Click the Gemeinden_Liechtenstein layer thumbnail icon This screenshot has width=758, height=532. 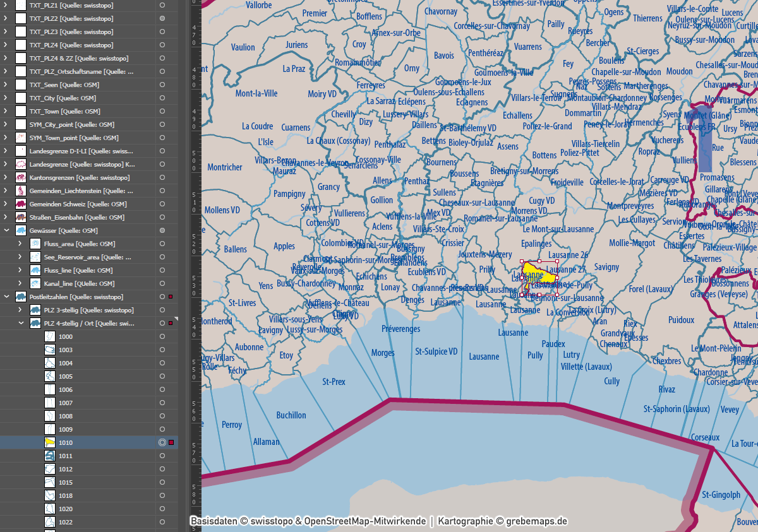tap(20, 191)
